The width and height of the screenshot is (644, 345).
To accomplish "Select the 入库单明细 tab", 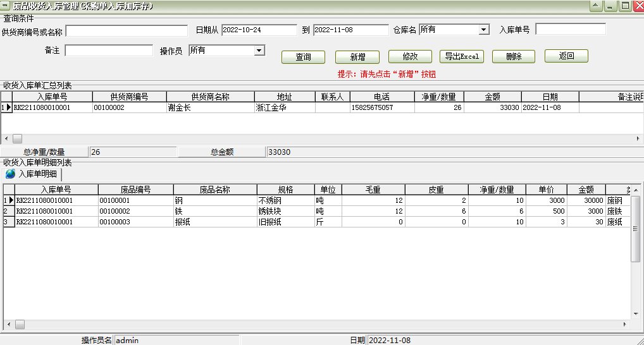I will click(32, 174).
